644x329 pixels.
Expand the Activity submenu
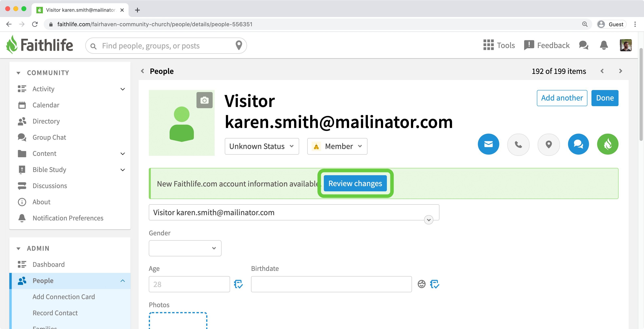[x=122, y=89]
